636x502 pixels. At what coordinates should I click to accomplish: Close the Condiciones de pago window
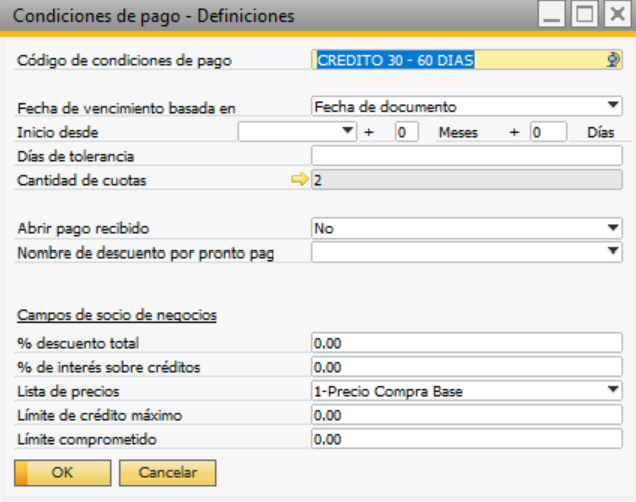click(x=615, y=15)
